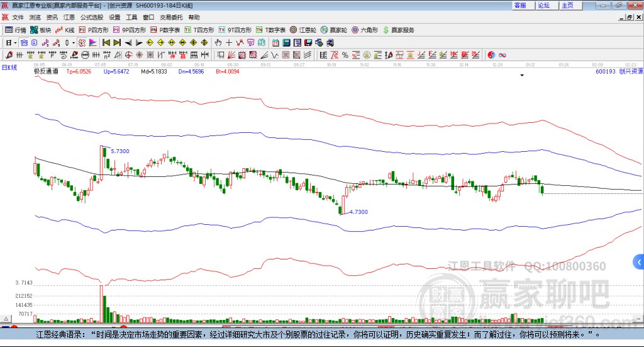
Task: Expand the candlestick style dropdown arrow
Action: tap(74, 42)
